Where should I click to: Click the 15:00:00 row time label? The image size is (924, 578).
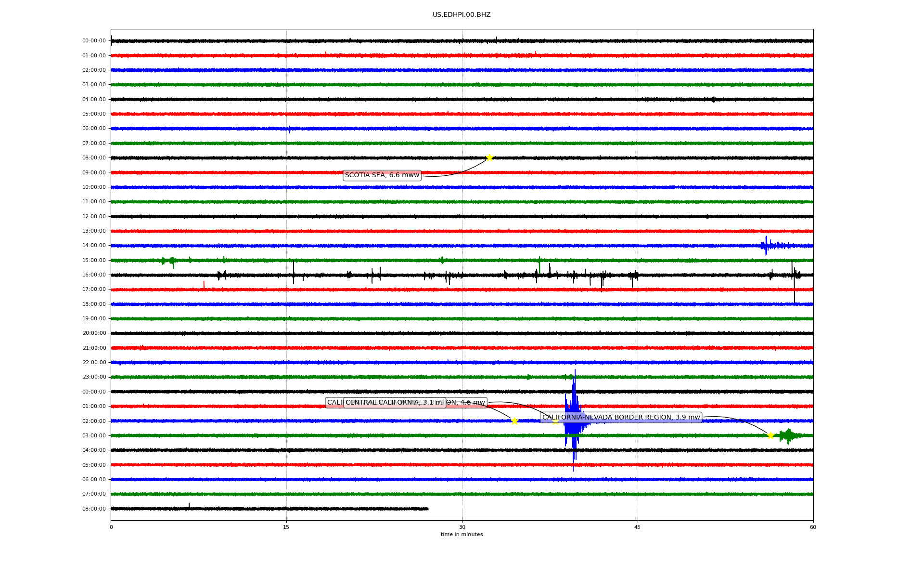click(x=94, y=260)
